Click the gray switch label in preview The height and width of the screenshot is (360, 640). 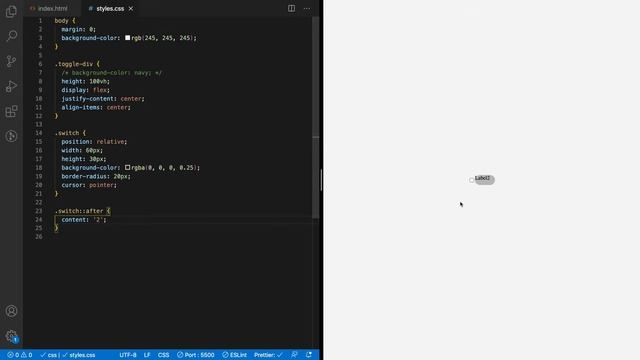coord(484,180)
